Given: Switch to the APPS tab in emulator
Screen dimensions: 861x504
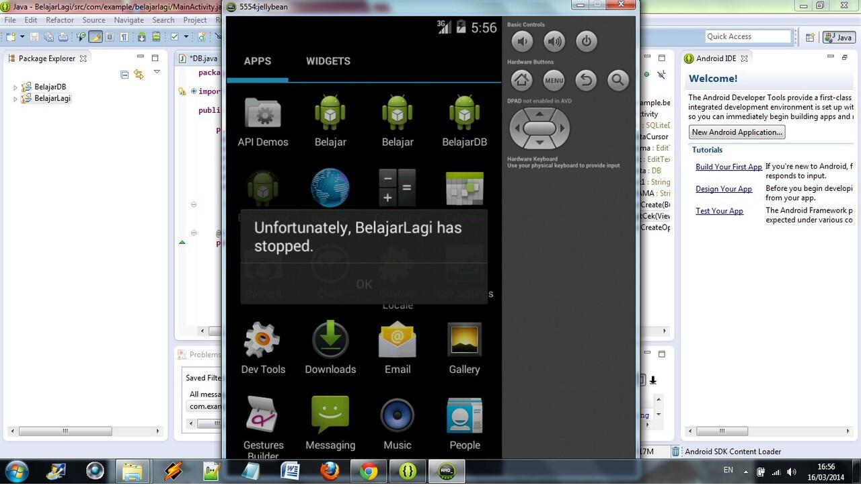Looking at the screenshot, I should click(258, 61).
